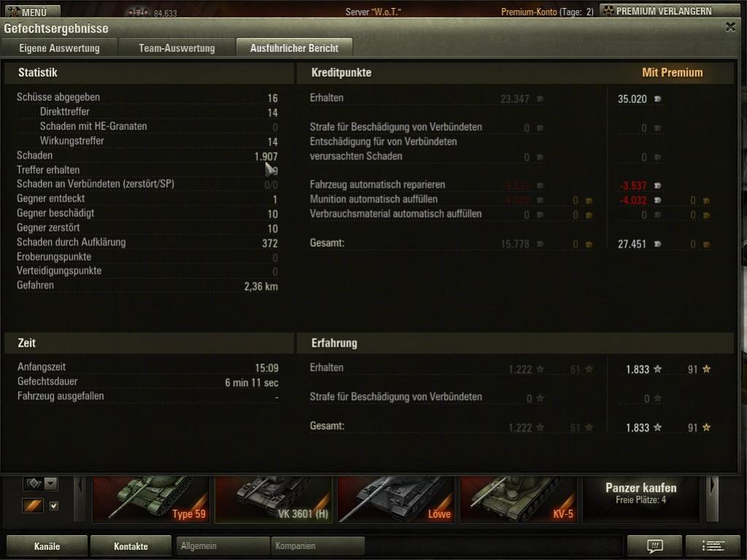Click Panzer kaufen slot
Image resolution: width=747 pixels, height=560 pixels.
pyautogui.click(x=641, y=498)
